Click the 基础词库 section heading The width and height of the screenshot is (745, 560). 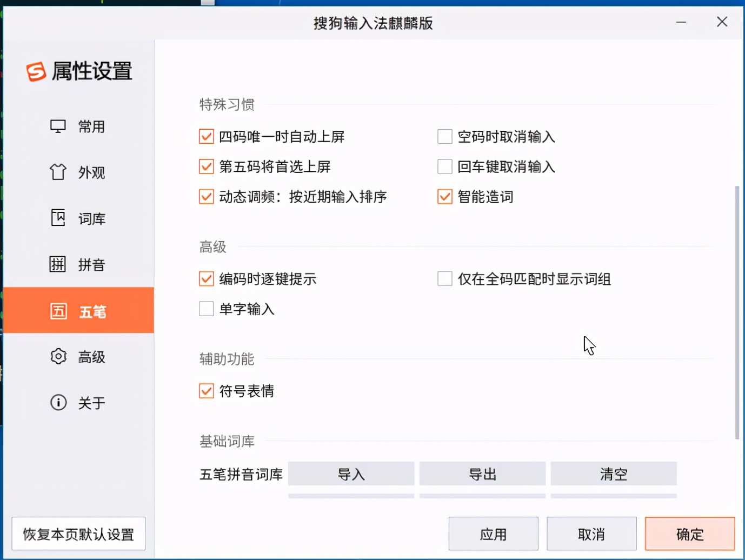click(x=227, y=441)
